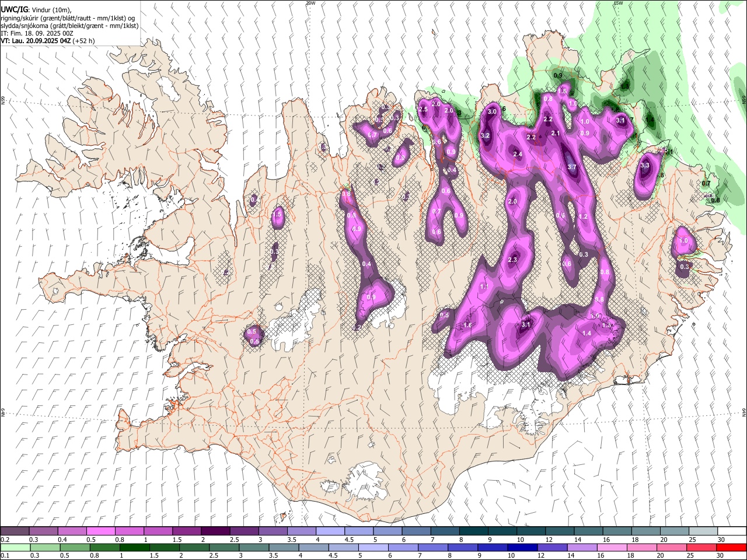Click the 3.2 snowfall value on the map
Image resolution: width=747 pixels, height=560 pixels.
click(485, 135)
